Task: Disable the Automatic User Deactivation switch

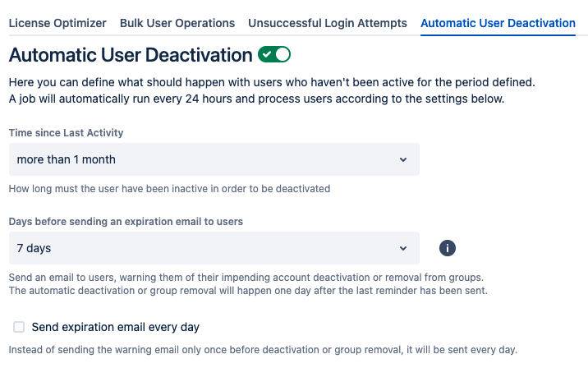Action: click(x=274, y=54)
